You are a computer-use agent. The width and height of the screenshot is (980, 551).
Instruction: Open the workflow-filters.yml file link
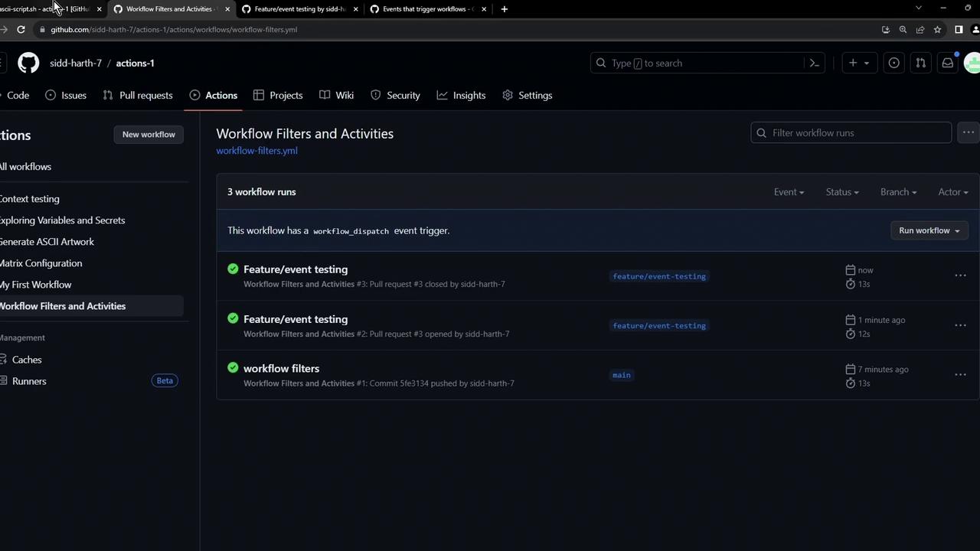[x=256, y=151]
